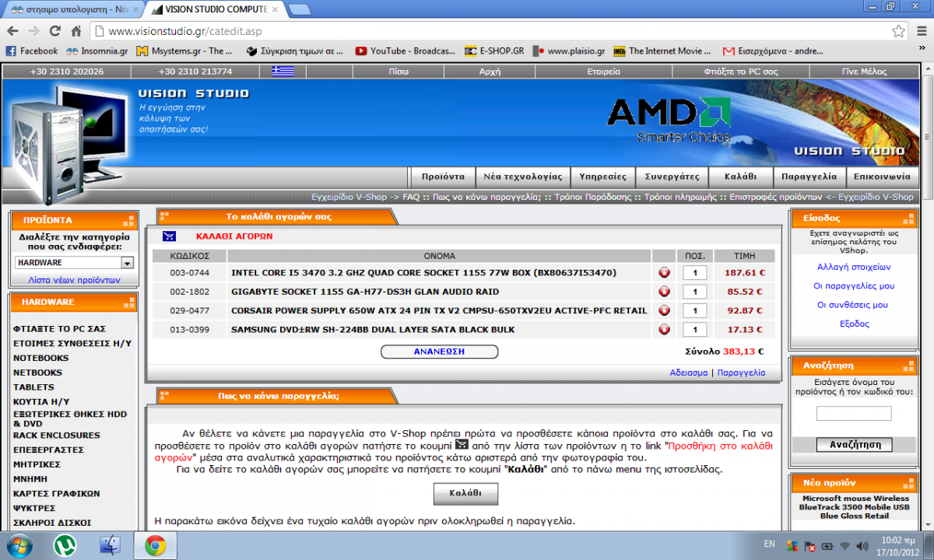Remove Intel Core i5 3470 from cart
The height and width of the screenshot is (560, 934).
pos(664,273)
